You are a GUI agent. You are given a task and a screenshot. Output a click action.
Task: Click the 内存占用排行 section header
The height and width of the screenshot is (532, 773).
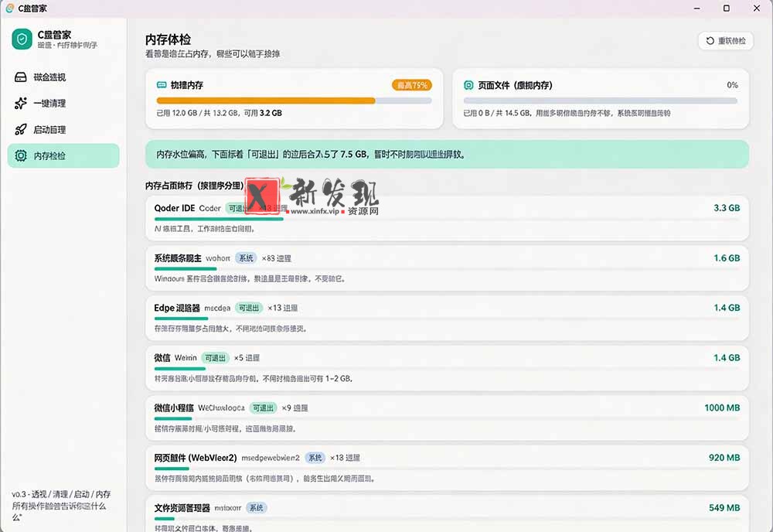click(194, 186)
